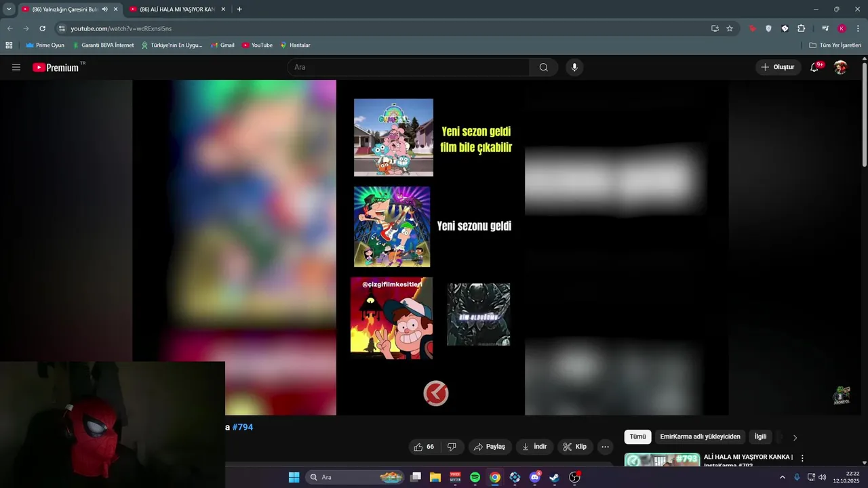View site information icon in address bar
Screen dimensions: 868x488
click(62, 28)
